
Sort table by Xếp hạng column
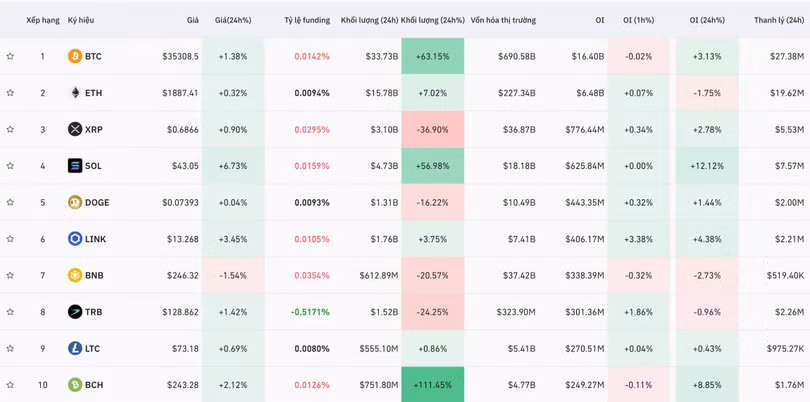(43, 20)
